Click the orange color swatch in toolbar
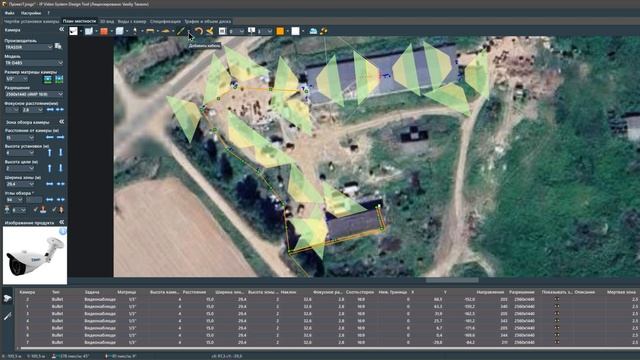The width and height of the screenshot is (640, 360). pyautogui.click(x=280, y=31)
